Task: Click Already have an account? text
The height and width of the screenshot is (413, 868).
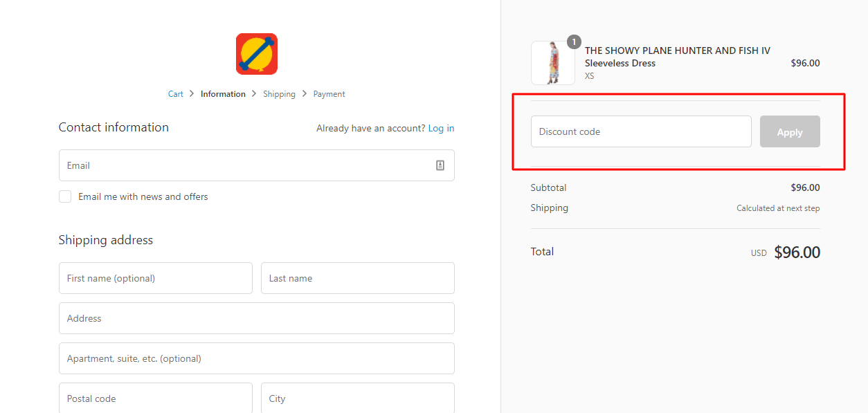Action: tap(370, 128)
